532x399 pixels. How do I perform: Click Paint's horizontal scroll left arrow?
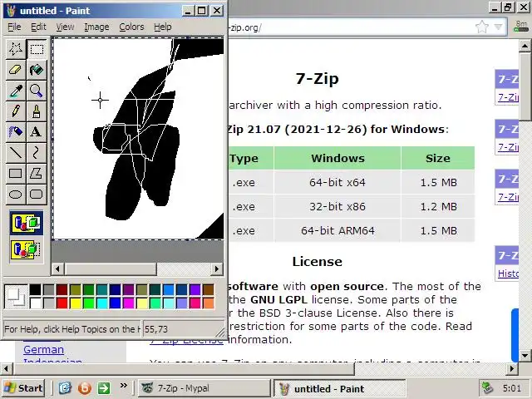tap(57, 269)
